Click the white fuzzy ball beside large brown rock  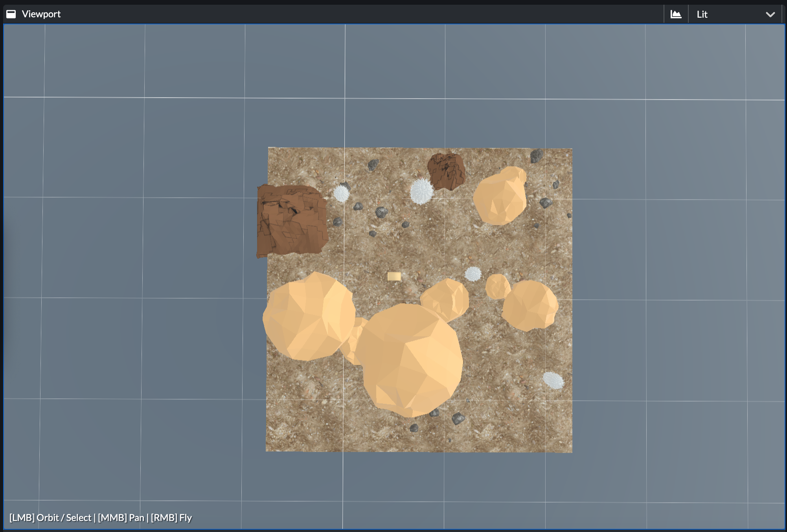(x=341, y=194)
